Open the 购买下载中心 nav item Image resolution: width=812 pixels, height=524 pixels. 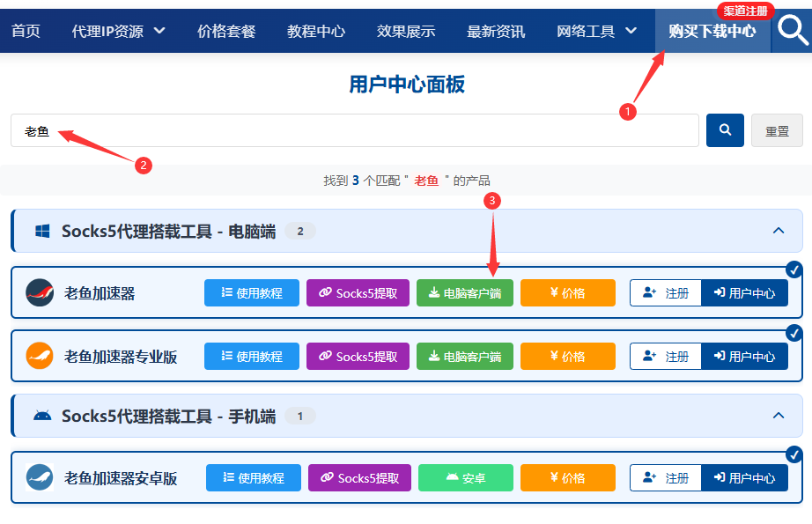(x=712, y=31)
